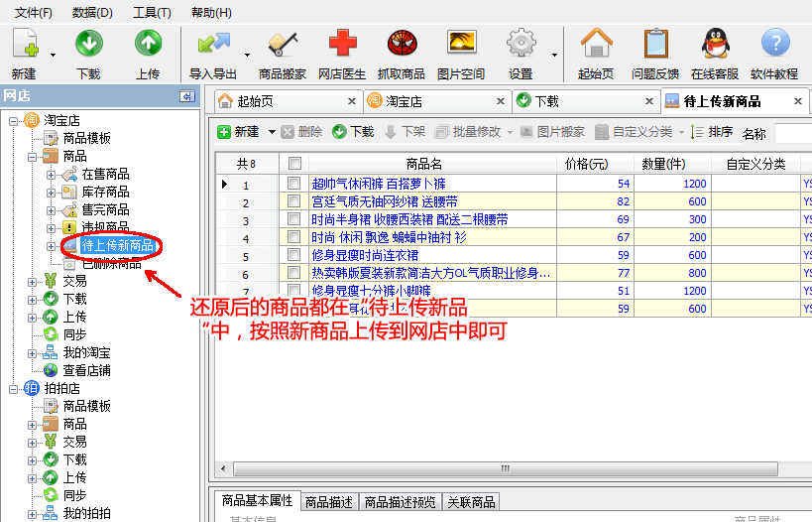Switch to the 关联商品 tab

click(471, 502)
